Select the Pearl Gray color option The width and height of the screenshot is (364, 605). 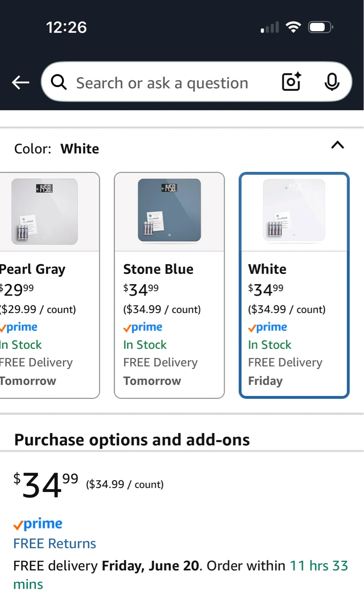coord(49,285)
